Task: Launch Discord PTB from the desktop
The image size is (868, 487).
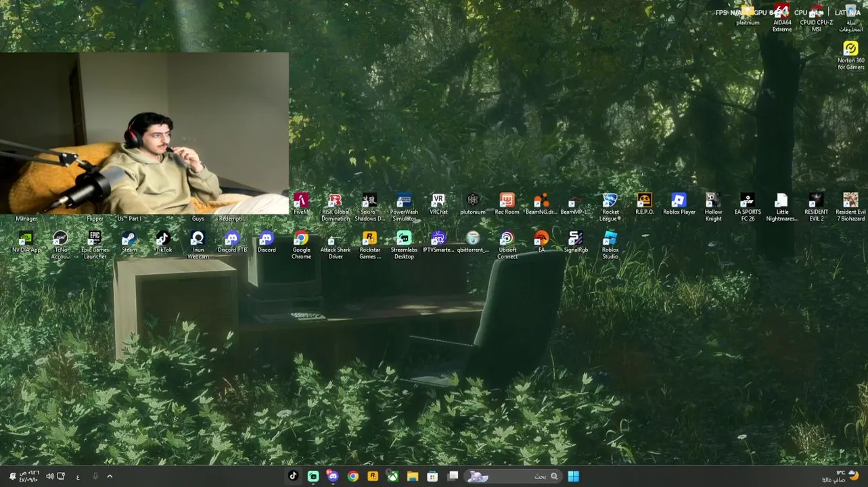Action: (x=232, y=238)
